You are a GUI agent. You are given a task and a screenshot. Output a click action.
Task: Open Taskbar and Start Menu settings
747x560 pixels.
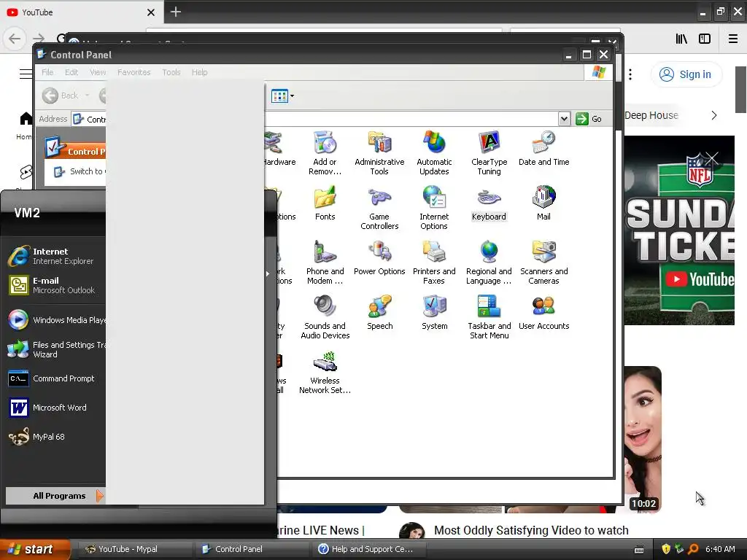[x=489, y=317]
